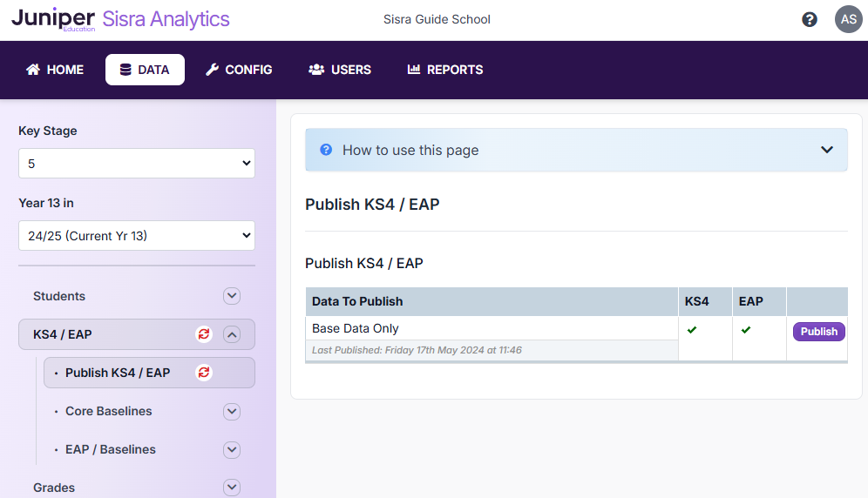Click the KS4 column header
Screen dimensions: 868x498
tap(705, 301)
